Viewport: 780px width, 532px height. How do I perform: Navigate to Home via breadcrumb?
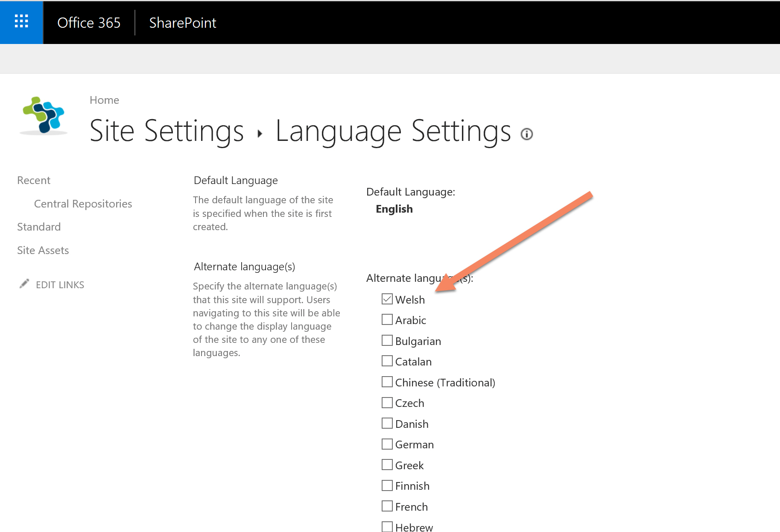click(104, 99)
